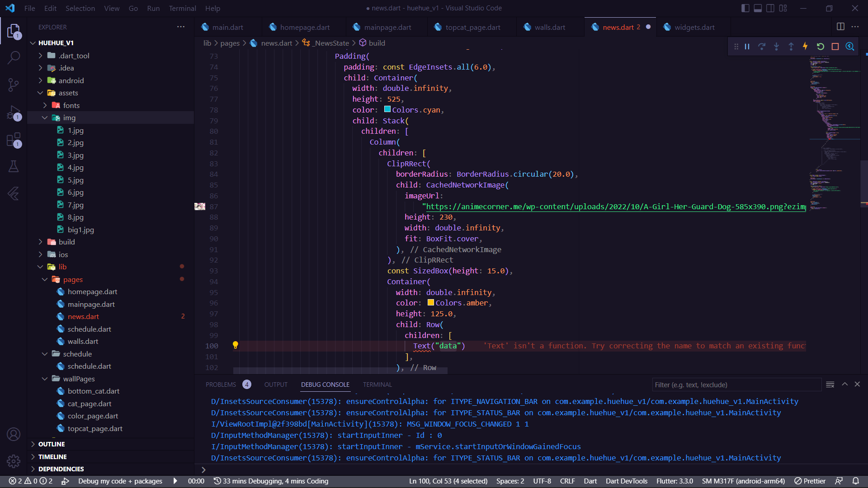Toggle primary side bar layout button
This screenshot has height=488, width=868.
745,8
